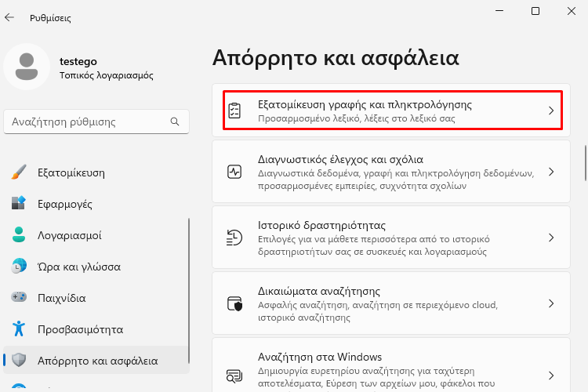Image resolution: width=588 pixels, height=392 pixels.
Task: Open the testego user avatar
Action: pos(27,67)
